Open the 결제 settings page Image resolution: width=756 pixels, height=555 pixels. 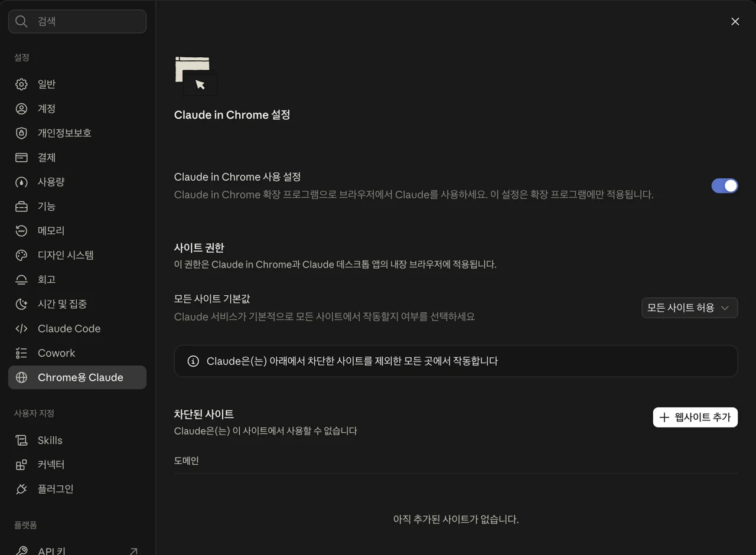[x=77, y=158]
